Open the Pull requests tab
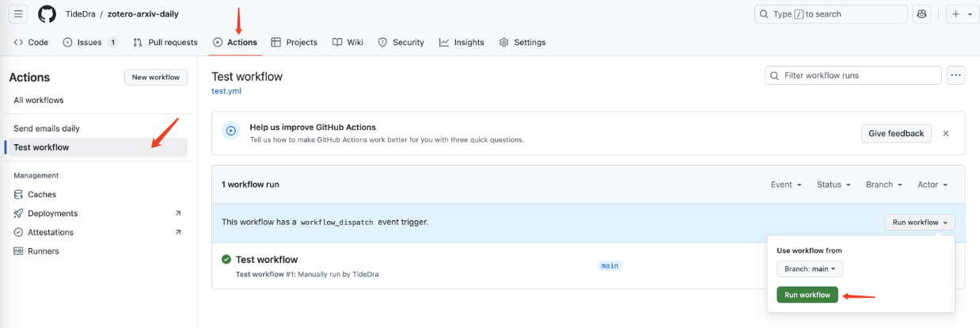Image resolution: width=980 pixels, height=328 pixels. pyautogui.click(x=165, y=42)
